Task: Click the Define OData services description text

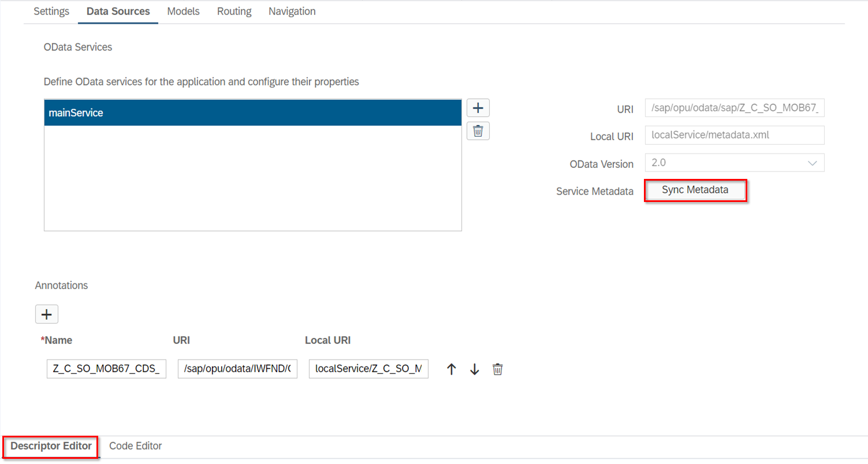Action: 202,82
